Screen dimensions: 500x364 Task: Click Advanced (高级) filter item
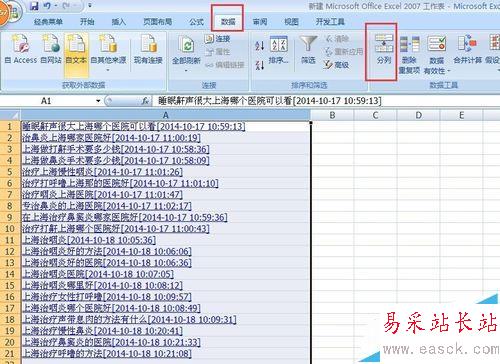[337, 65]
